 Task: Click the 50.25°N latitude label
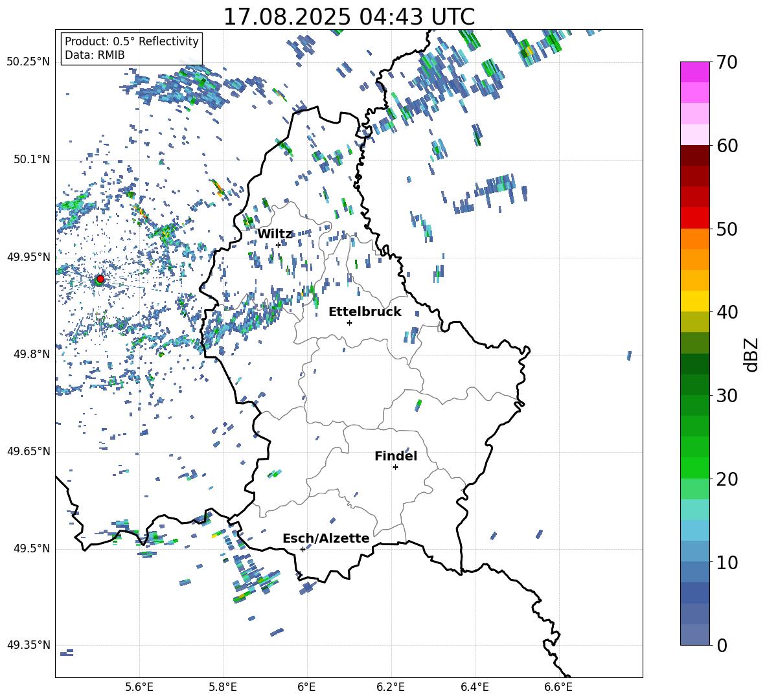pyautogui.click(x=29, y=62)
